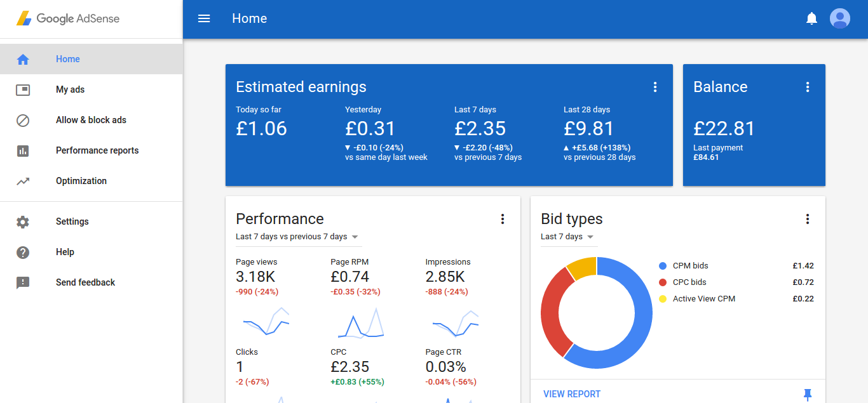Screen dimensions: 868x403
Task: Pin the Bid types card
Action: (808, 395)
